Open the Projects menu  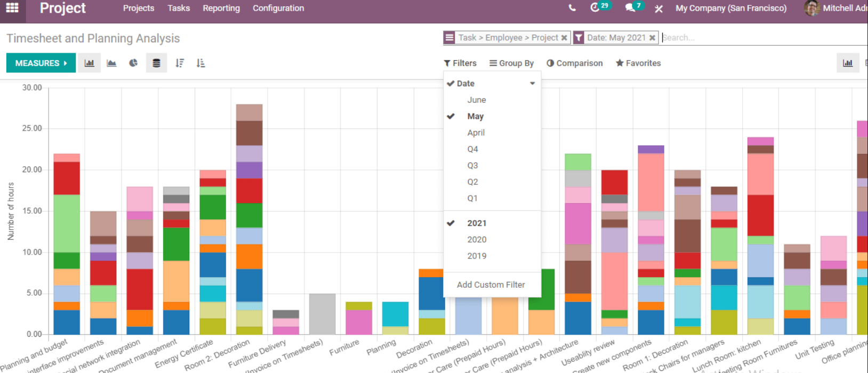[x=139, y=8]
